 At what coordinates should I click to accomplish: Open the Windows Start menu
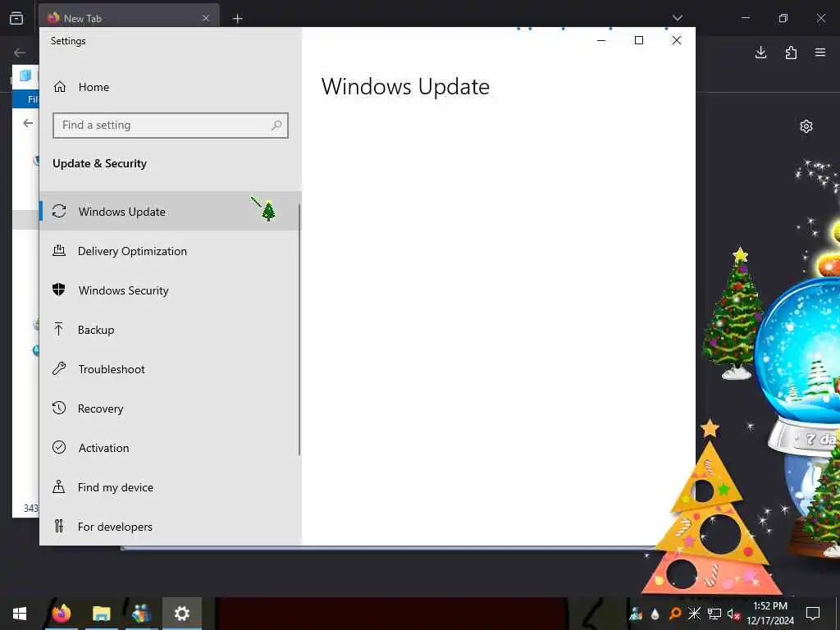coord(20,614)
